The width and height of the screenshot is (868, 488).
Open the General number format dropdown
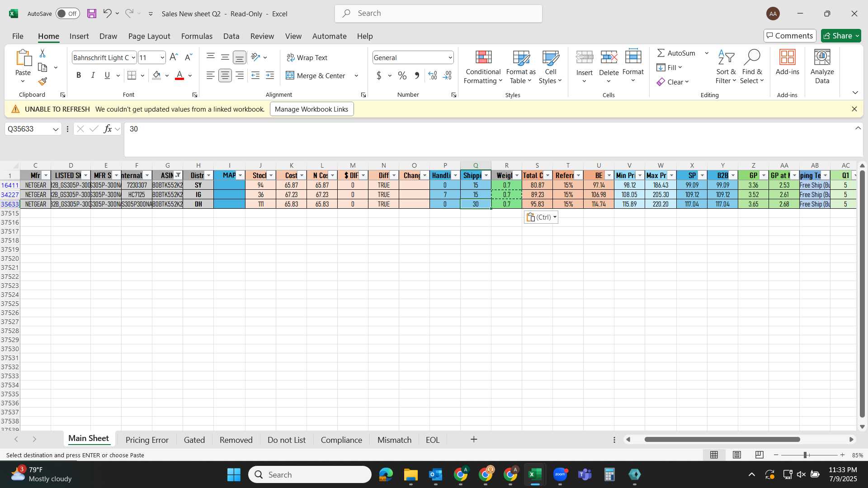point(450,57)
